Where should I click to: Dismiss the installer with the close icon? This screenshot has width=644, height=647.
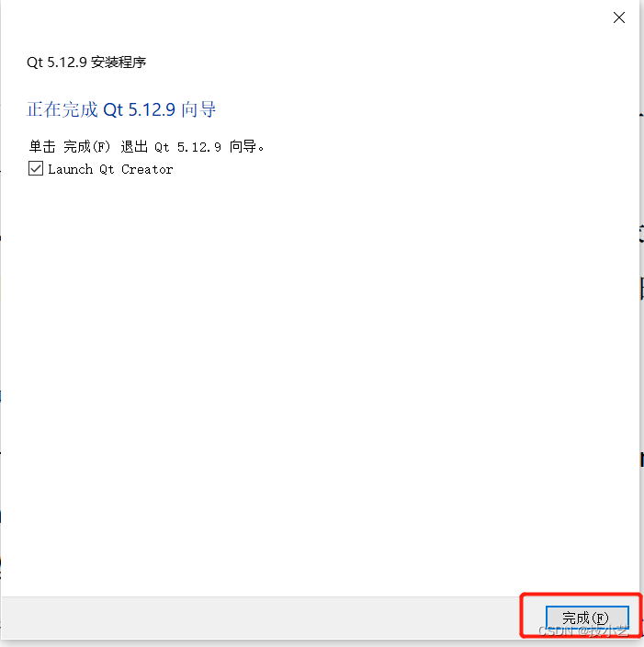tap(619, 17)
